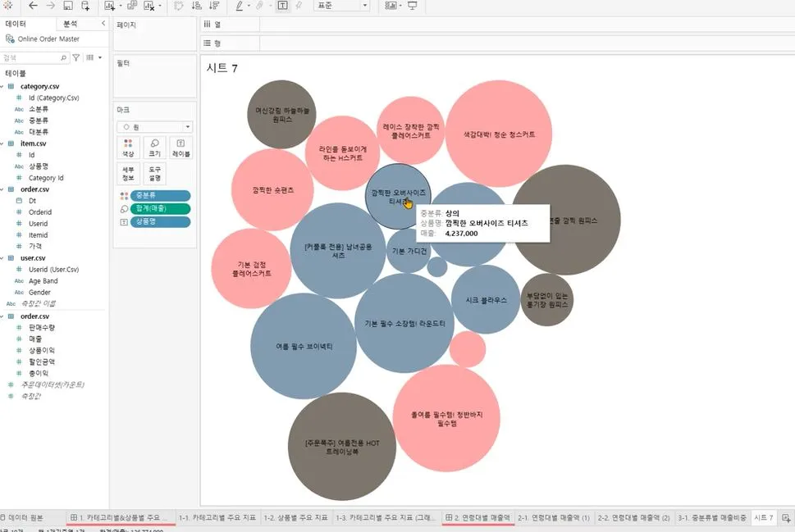Click the 검색 field search box
The height and width of the screenshot is (532, 795).
tap(34, 57)
